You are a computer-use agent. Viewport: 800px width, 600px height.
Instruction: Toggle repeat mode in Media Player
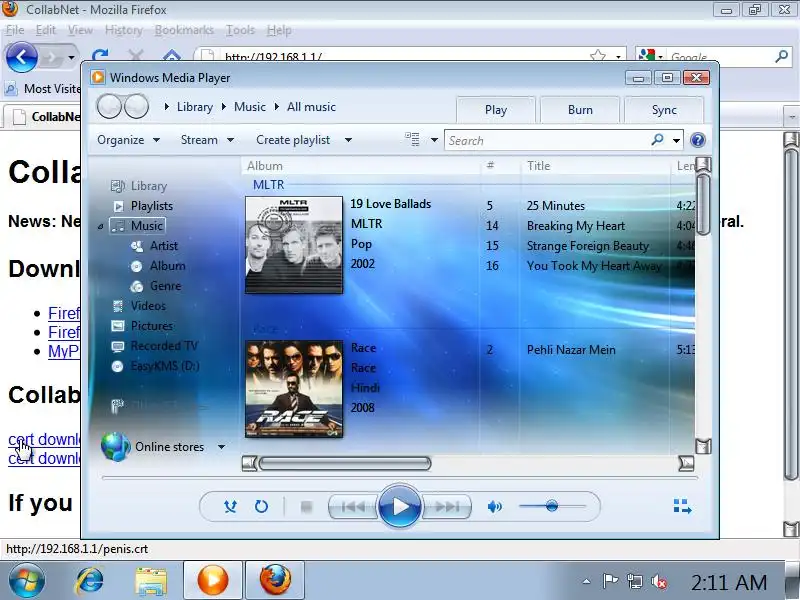pyautogui.click(x=261, y=506)
